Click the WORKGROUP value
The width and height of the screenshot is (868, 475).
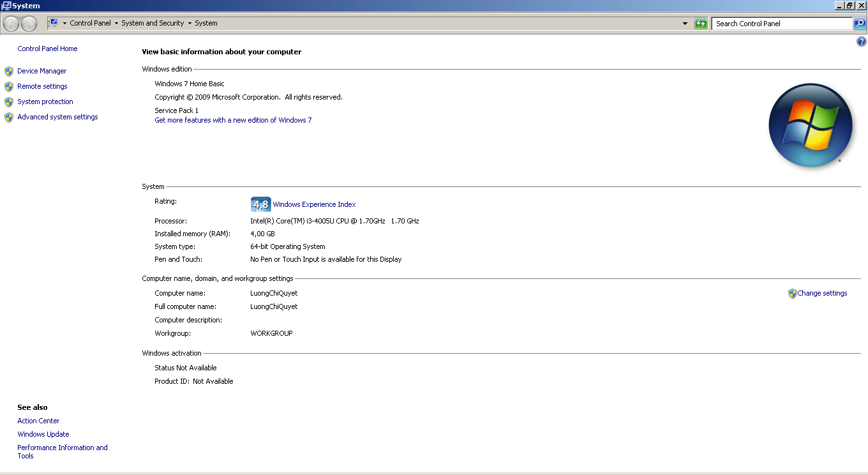tap(271, 333)
